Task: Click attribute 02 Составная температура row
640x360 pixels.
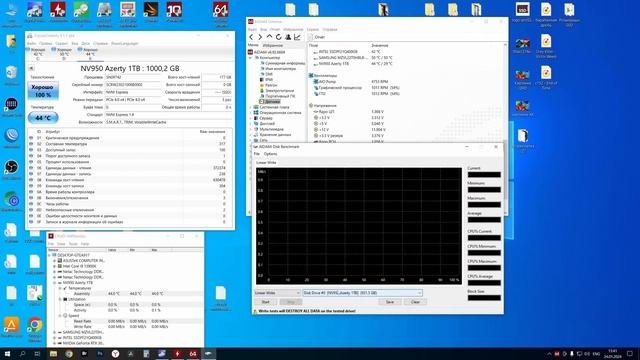Action: pyautogui.click(x=129, y=144)
